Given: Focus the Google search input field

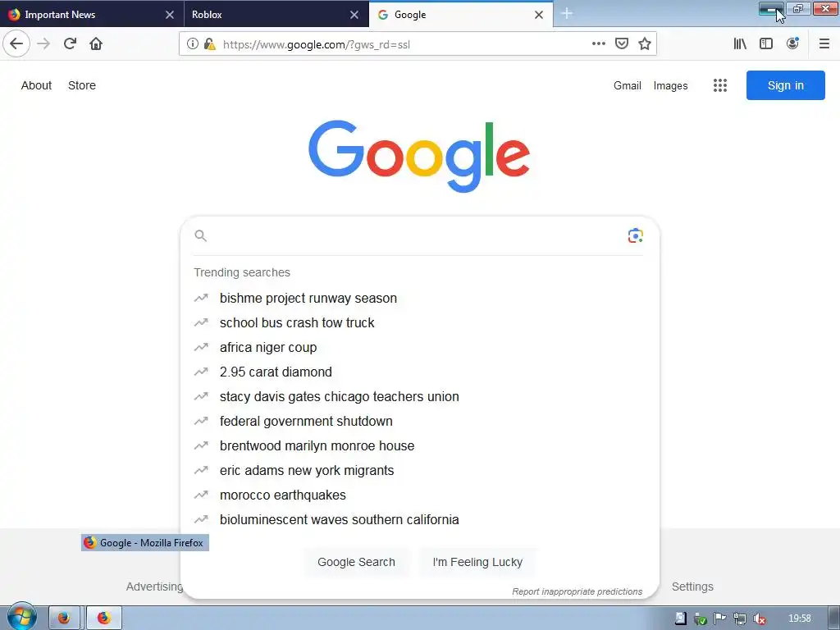Looking at the screenshot, I should coord(417,235).
